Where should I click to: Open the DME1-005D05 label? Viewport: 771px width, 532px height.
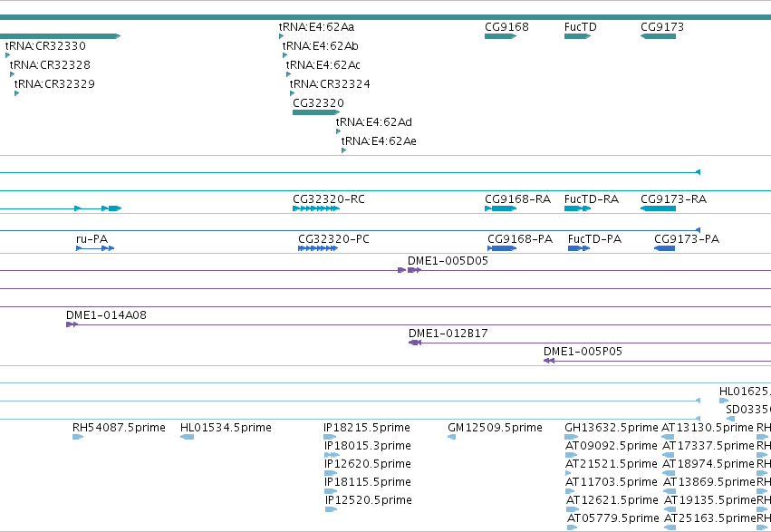point(448,261)
